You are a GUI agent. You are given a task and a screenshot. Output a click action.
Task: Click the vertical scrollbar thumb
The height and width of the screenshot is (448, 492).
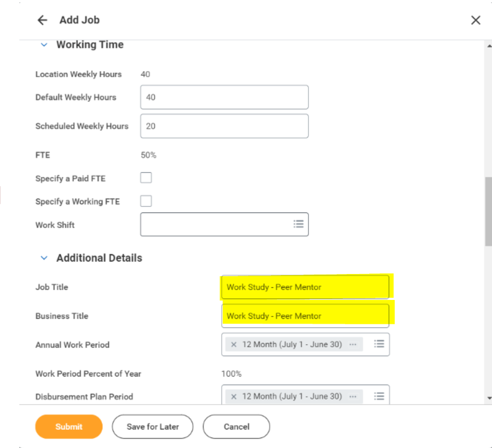click(x=488, y=210)
